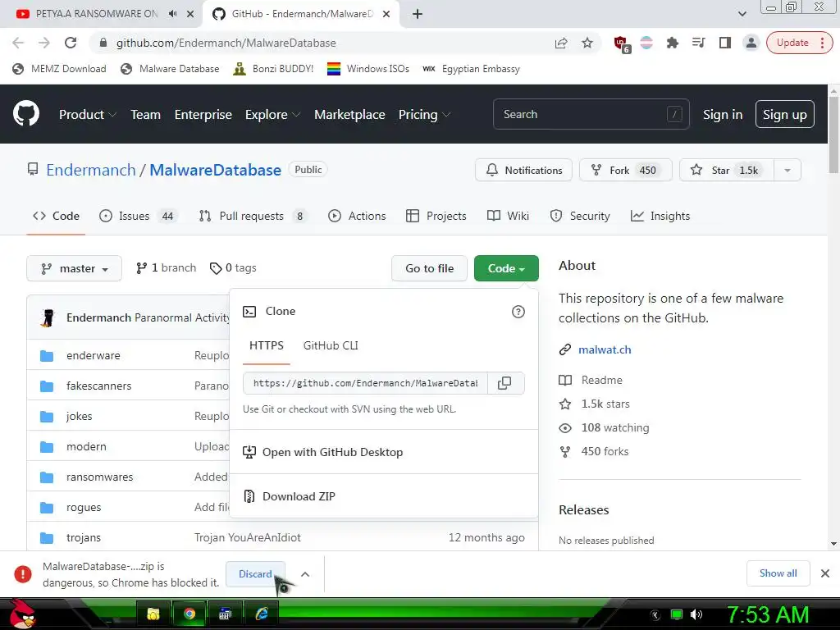This screenshot has height=630, width=840.
Task: Click the Endermanch avatar in commit row
Action: click(x=48, y=317)
